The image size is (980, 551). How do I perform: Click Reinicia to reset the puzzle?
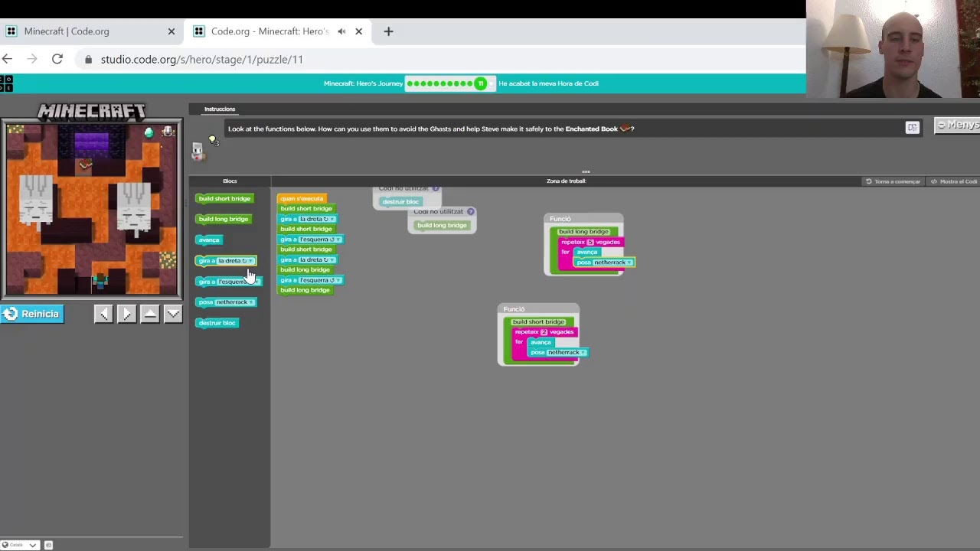(x=31, y=314)
